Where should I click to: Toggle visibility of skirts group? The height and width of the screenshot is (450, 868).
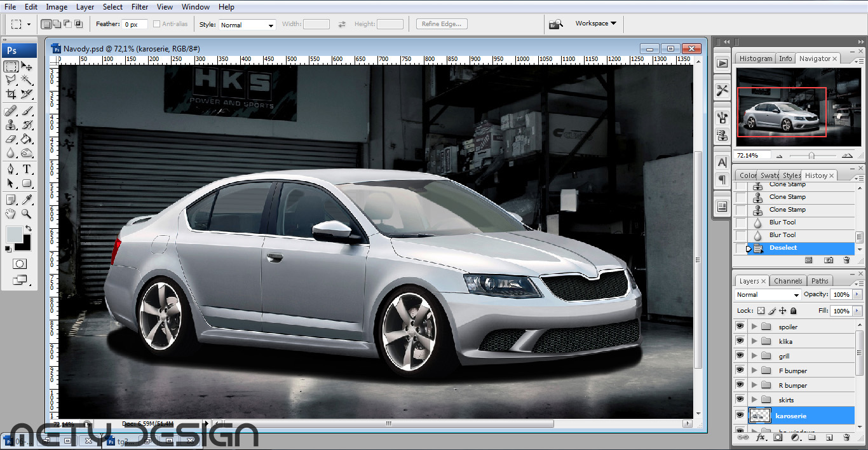[740, 400]
